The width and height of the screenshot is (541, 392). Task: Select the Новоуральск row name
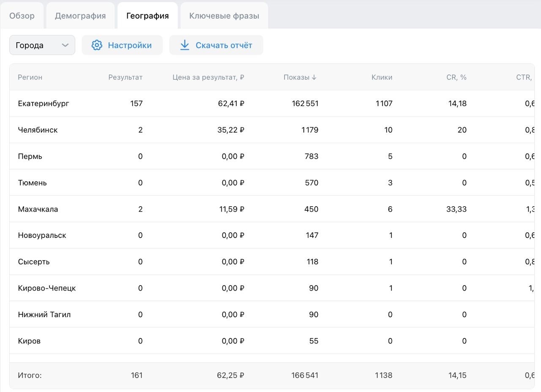coord(42,235)
